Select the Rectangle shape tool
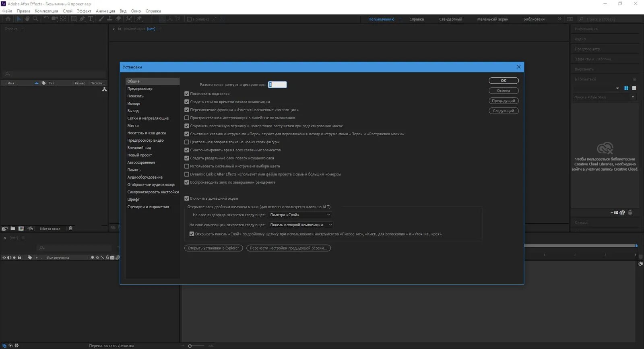The width and height of the screenshot is (644, 349). point(74,19)
